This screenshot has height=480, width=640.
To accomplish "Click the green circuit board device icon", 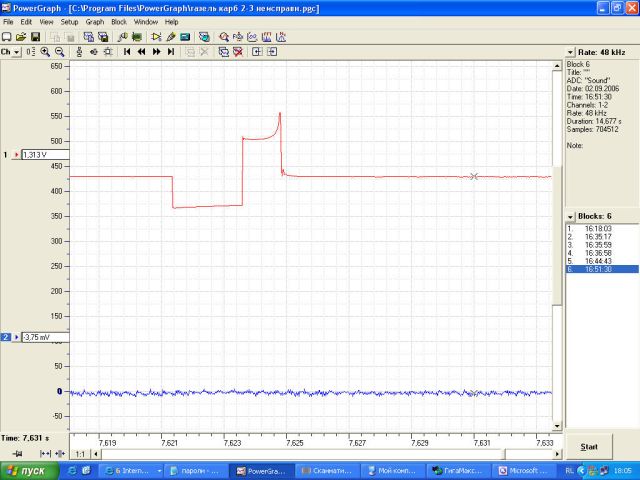I will pos(137,37).
